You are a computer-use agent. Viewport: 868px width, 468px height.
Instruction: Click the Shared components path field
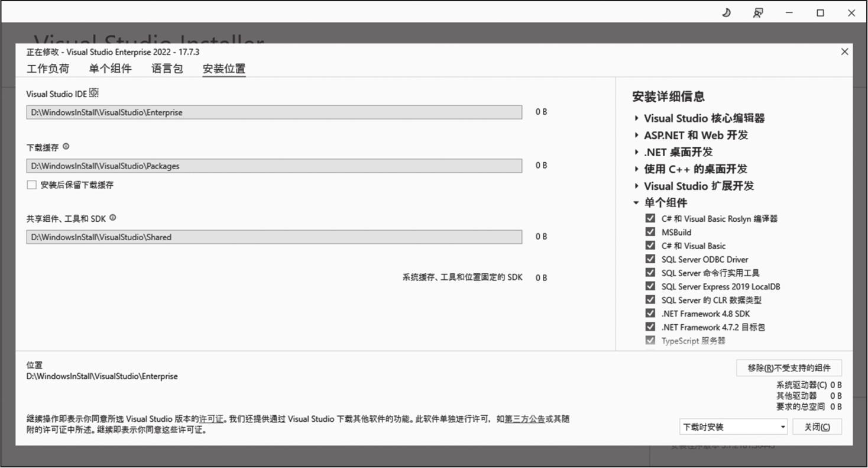[x=274, y=237]
